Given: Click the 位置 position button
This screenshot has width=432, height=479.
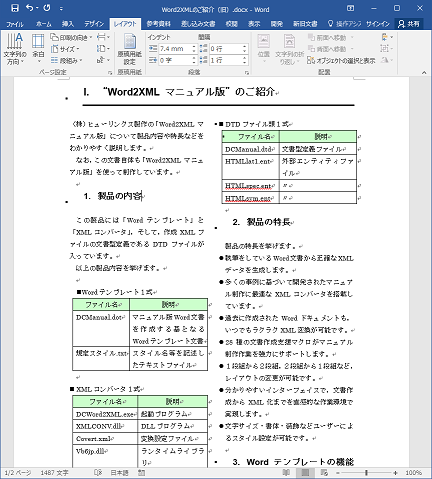Looking at the screenshot, I should pyautogui.click(x=264, y=49).
